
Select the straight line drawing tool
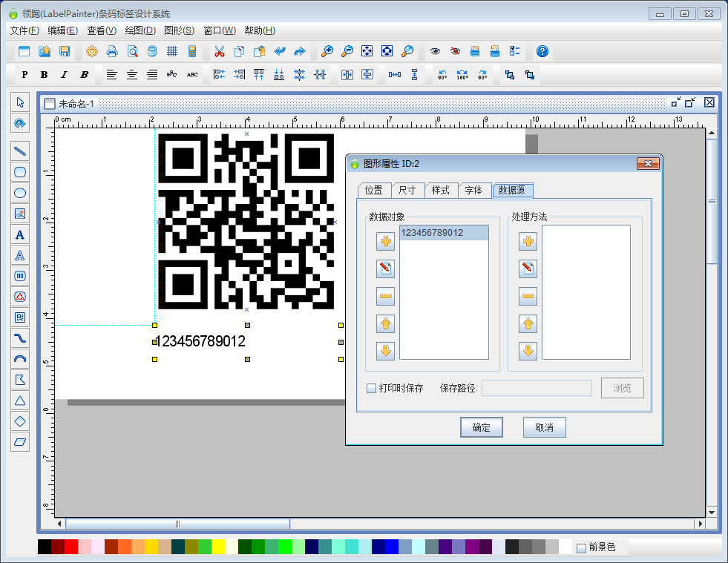[20, 151]
